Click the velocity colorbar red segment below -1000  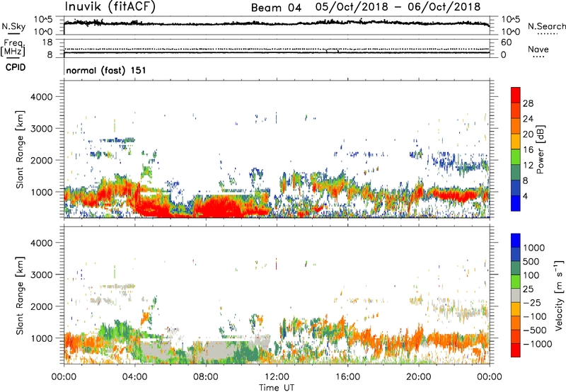coord(516,350)
